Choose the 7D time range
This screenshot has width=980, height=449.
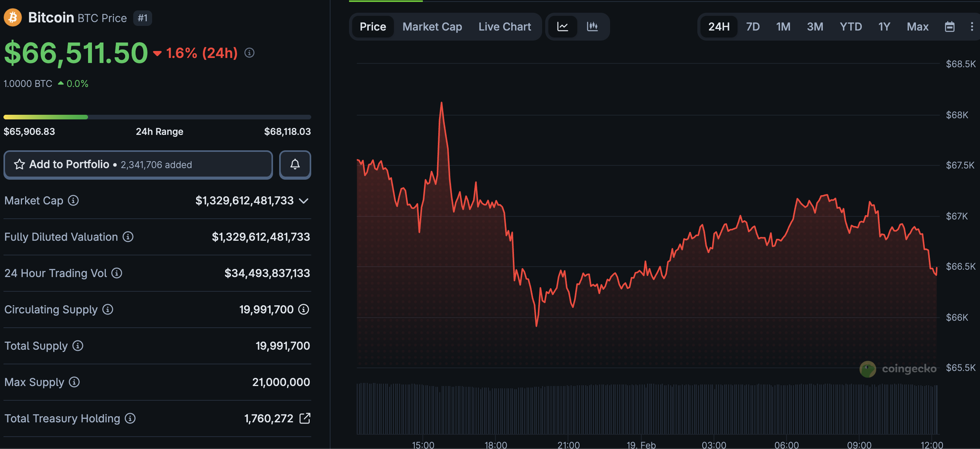tap(753, 27)
